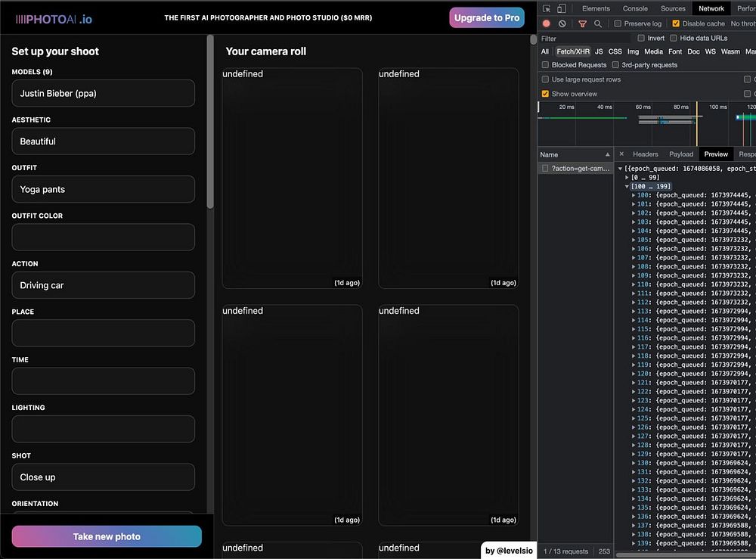Click the Time input field
Viewport: 756px width, 559px height.
click(103, 381)
